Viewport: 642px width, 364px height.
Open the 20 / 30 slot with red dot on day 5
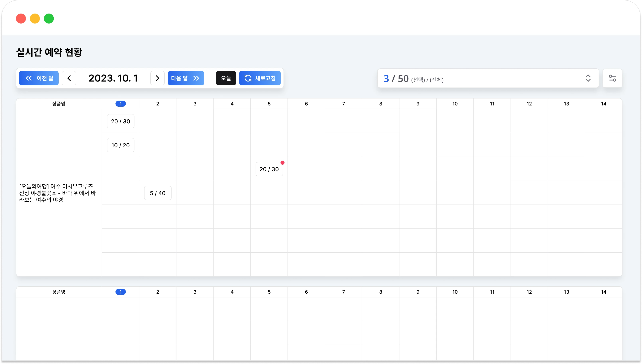[x=269, y=169]
